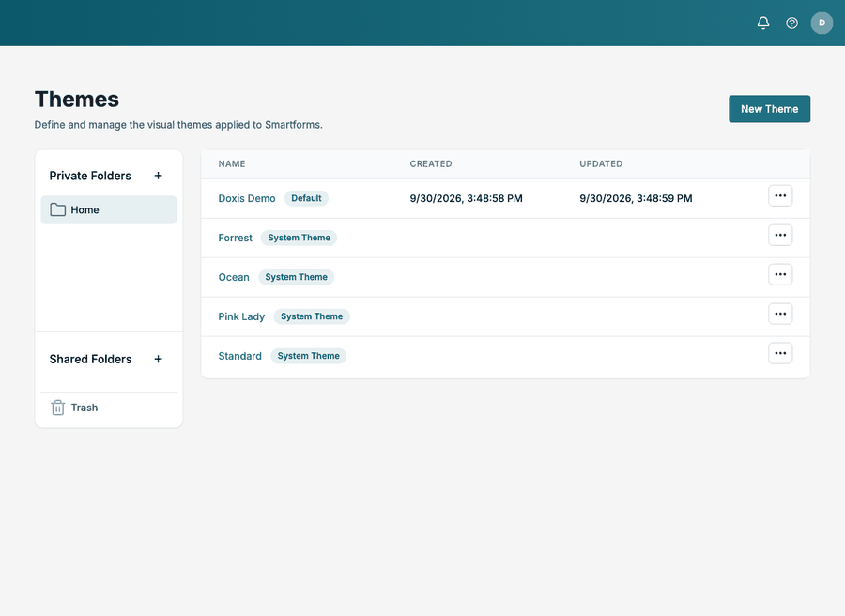Click the System Theme badge on Ocean
Viewport: 845px width, 616px height.
[x=296, y=277]
